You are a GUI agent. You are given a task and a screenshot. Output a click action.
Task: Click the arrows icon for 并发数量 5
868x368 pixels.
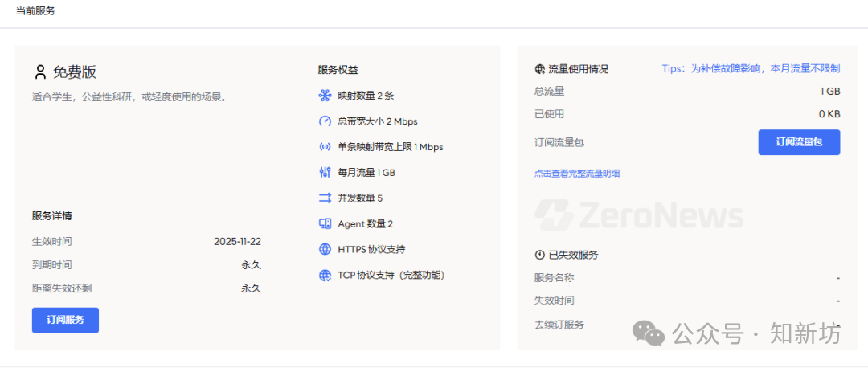(x=325, y=198)
